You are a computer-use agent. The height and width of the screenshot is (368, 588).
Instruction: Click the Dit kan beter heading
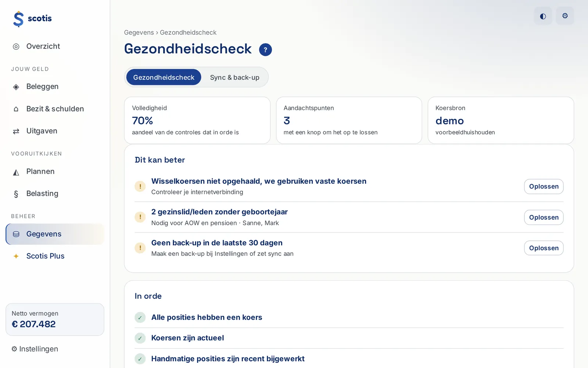[x=160, y=160]
